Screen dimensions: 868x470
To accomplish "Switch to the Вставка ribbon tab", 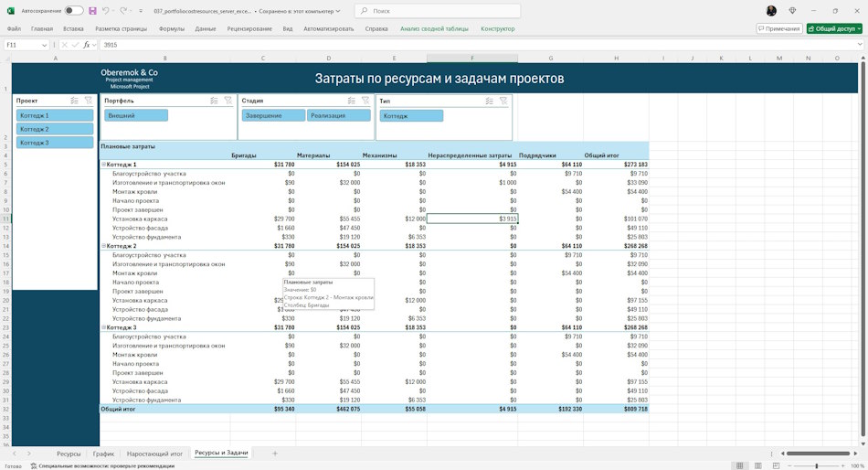I will [x=73, y=29].
